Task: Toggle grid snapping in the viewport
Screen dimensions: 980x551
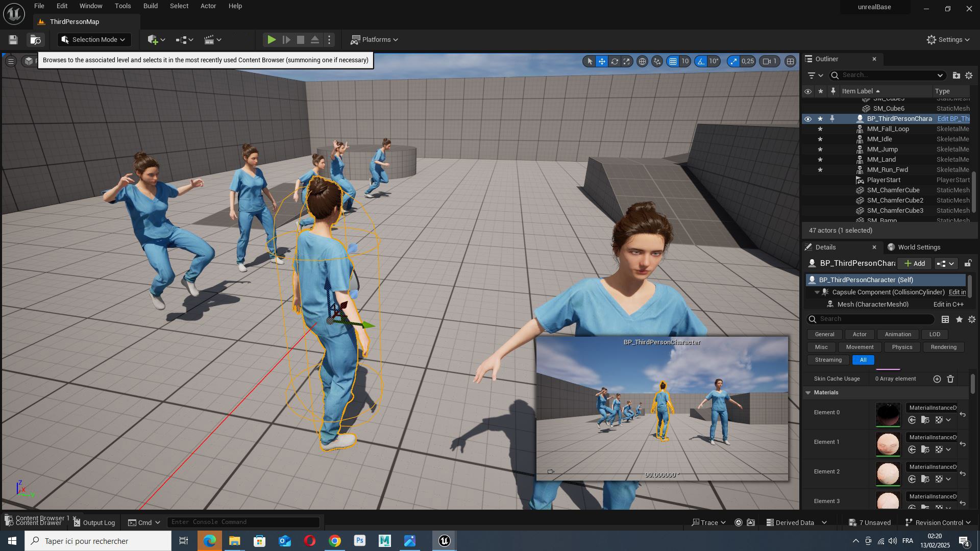Action: (x=673, y=61)
